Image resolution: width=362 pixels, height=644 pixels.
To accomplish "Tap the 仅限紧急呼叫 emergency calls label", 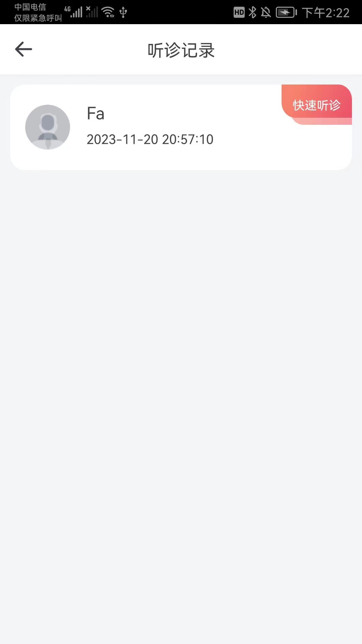I will click(x=38, y=18).
